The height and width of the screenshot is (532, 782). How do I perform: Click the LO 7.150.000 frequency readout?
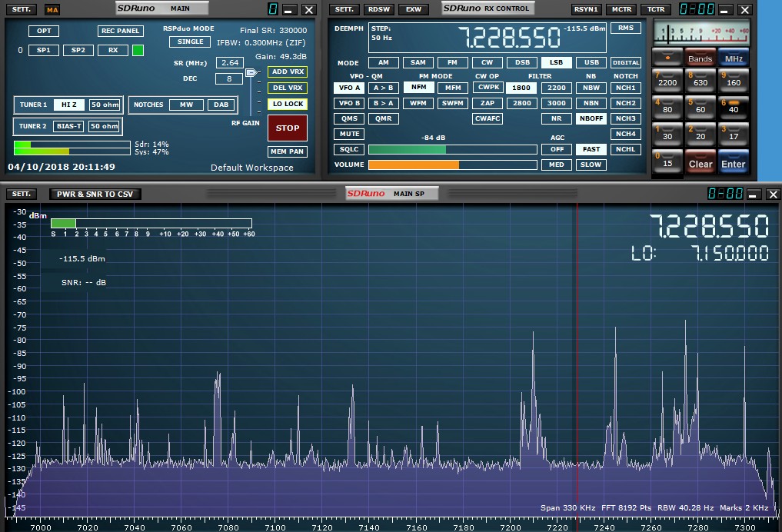tap(700, 253)
